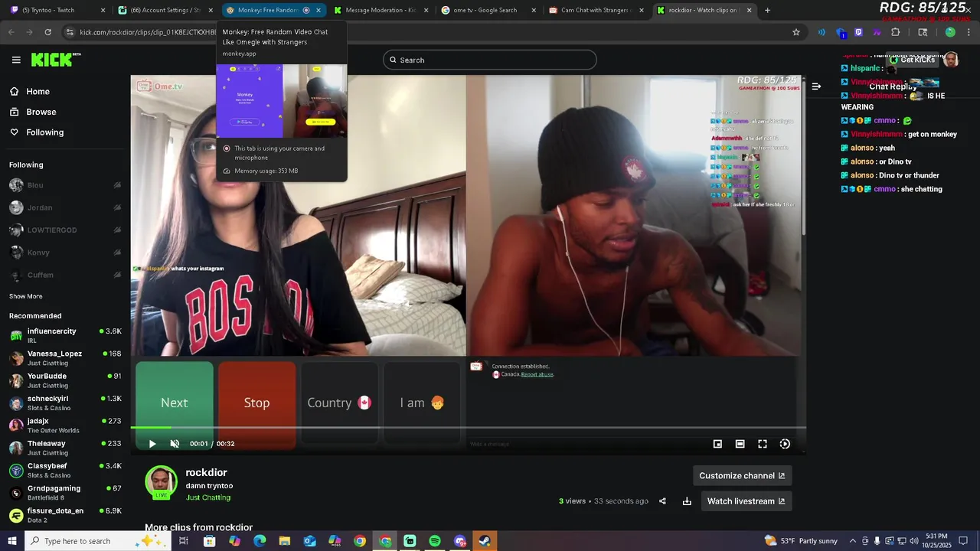Image resolution: width=980 pixels, height=551 pixels.
Task: Click the Get KICKs button
Action: [912, 60]
